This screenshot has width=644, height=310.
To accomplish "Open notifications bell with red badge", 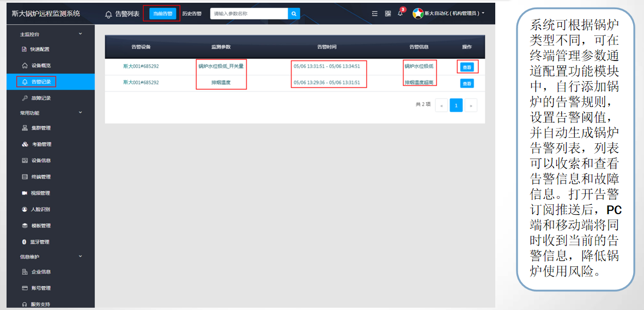I will 400,14.
